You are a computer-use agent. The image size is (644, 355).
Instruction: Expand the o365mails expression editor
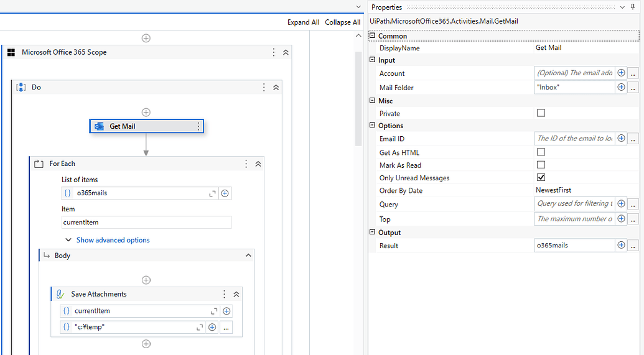point(212,193)
